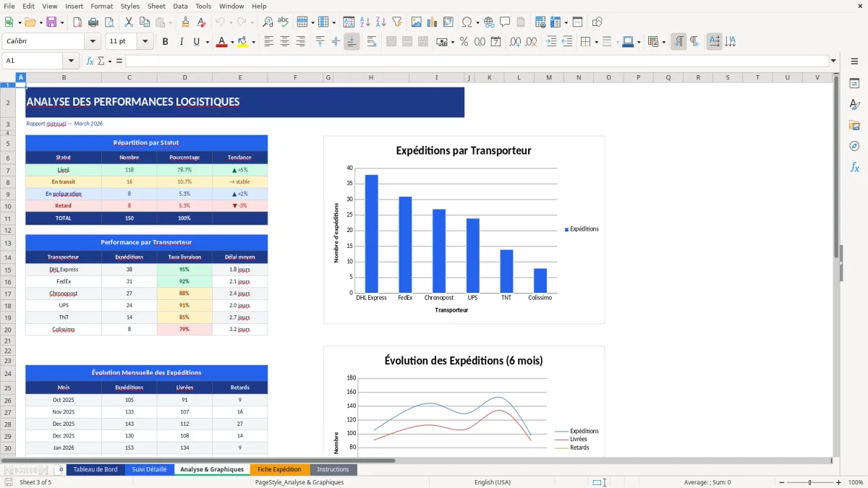This screenshot has height=488, width=868.
Task: Switch to Fiche Expédition sheet tab
Action: 279,469
